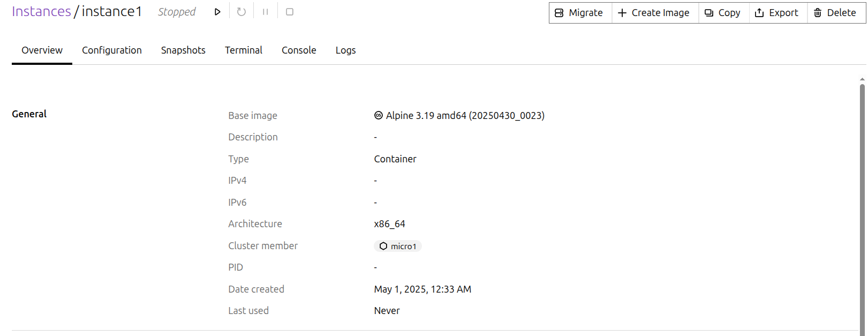Image resolution: width=868 pixels, height=336 pixels.
Task: Delete instance1
Action: [x=835, y=13]
